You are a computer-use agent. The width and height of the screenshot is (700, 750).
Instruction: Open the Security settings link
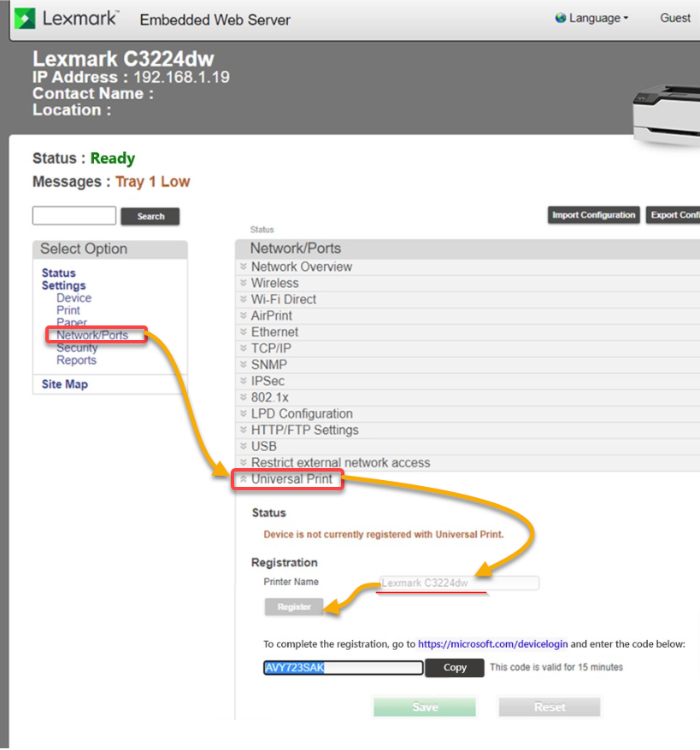[x=77, y=348]
